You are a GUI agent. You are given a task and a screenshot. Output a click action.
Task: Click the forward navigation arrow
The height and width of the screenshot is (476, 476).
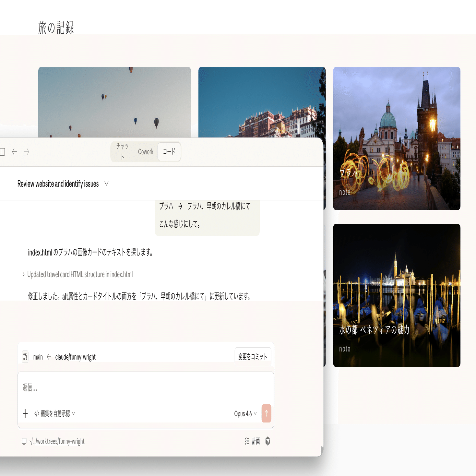pos(27,151)
